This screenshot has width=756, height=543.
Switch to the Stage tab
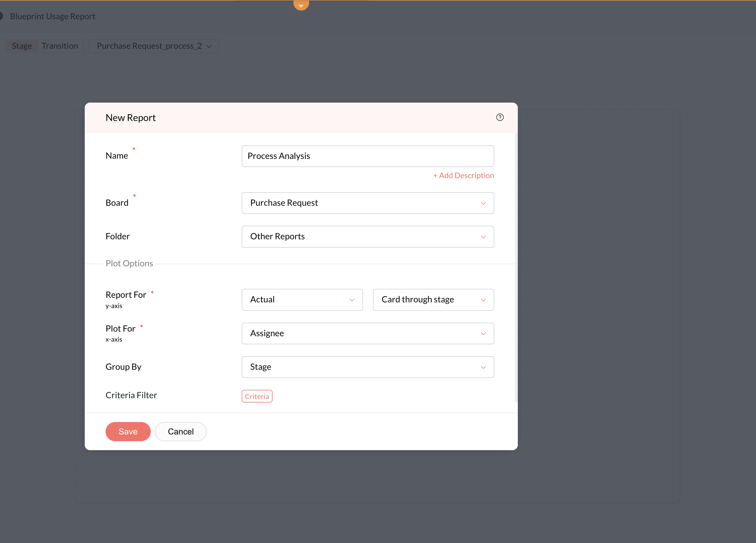(x=22, y=46)
